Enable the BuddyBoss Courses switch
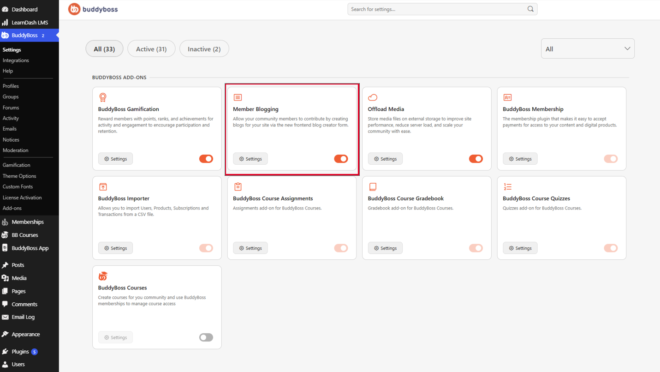660x372 pixels. pyautogui.click(x=206, y=337)
